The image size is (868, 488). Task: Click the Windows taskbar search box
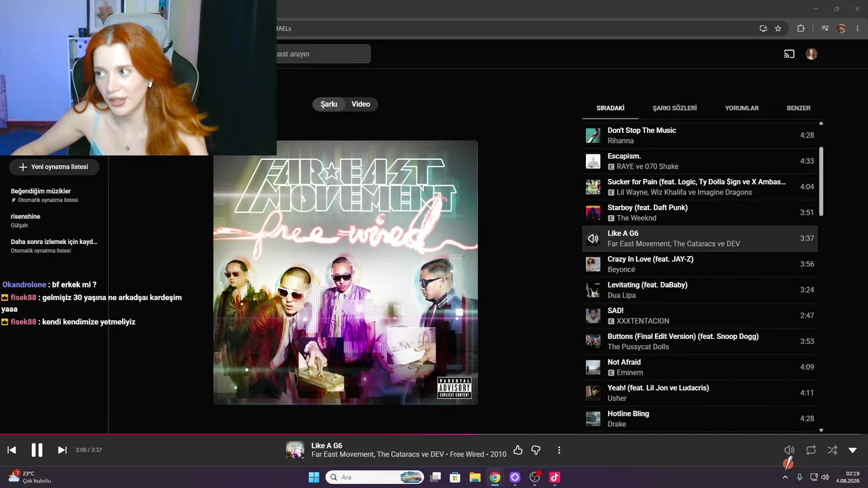tap(375, 477)
